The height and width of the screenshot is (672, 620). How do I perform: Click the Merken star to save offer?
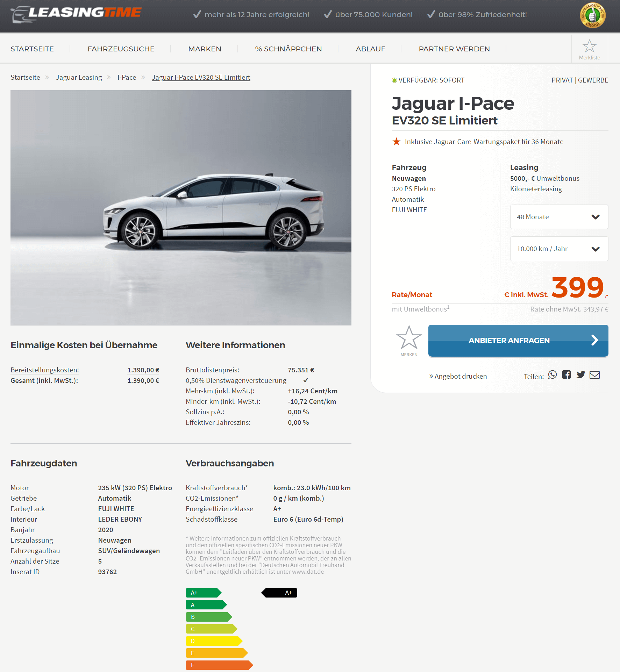pyautogui.click(x=409, y=338)
